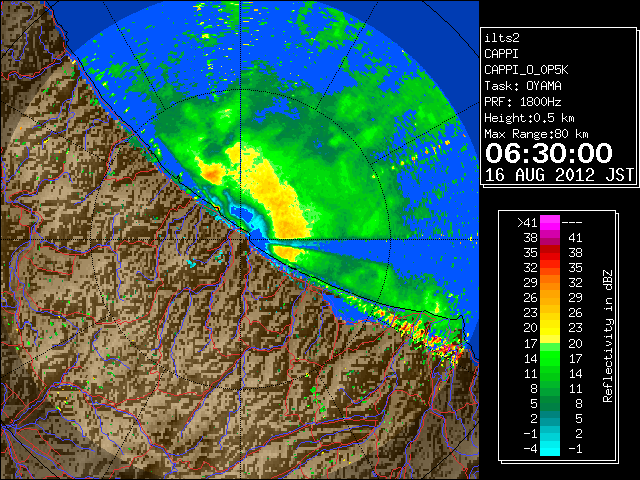This screenshot has height=480, width=640.
Task: Click the bright green 14-17 dBZ legend swatch
Action: click(x=550, y=358)
